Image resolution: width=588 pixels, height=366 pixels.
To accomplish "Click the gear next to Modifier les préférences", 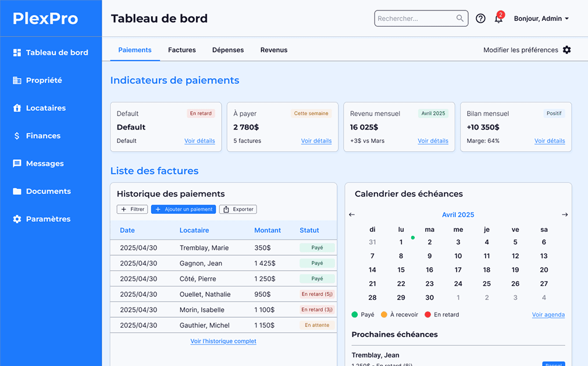I will tap(566, 50).
